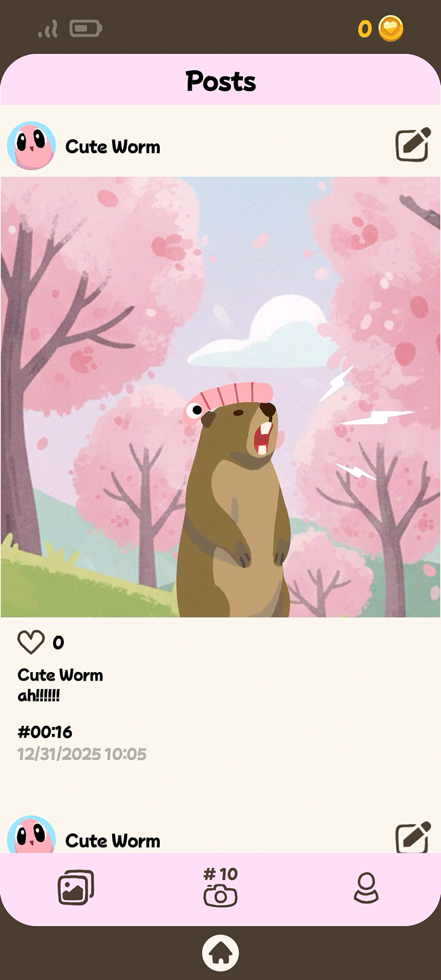The height and width of the screenshot is (980, 441).
Task: Click the coin count number 0
Action: point(365,29)
